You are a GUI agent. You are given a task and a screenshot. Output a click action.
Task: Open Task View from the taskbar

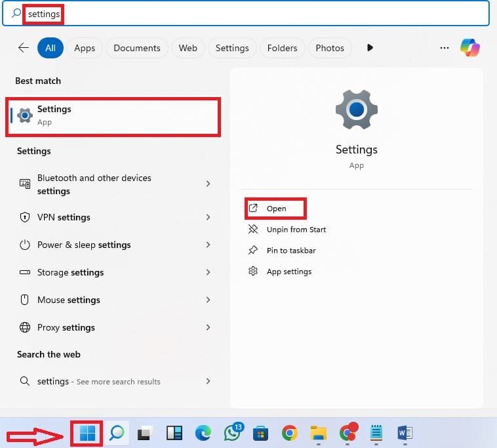[145, 433]
